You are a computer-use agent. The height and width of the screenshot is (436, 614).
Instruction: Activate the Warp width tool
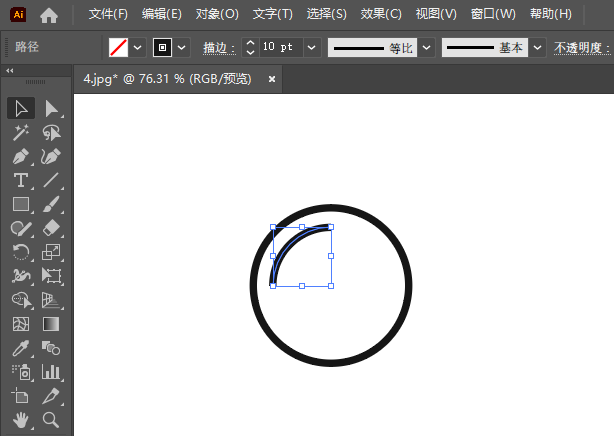21,276
